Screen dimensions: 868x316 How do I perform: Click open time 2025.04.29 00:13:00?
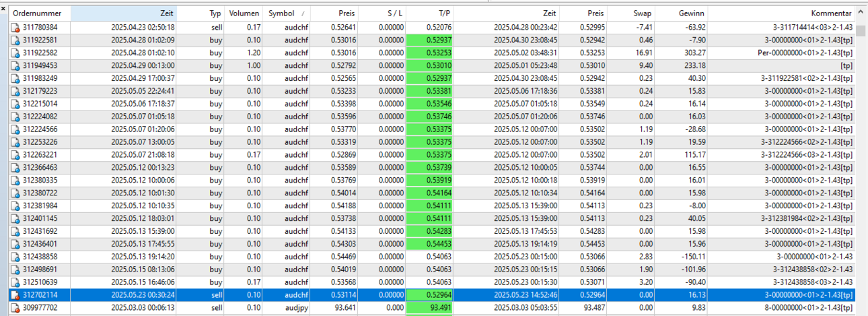143,65
